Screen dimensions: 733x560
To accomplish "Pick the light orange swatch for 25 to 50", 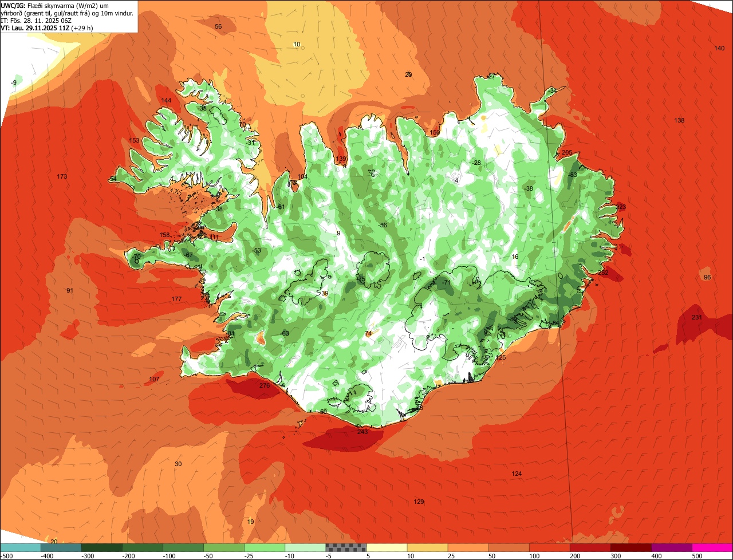I will (x=467, y=547).
